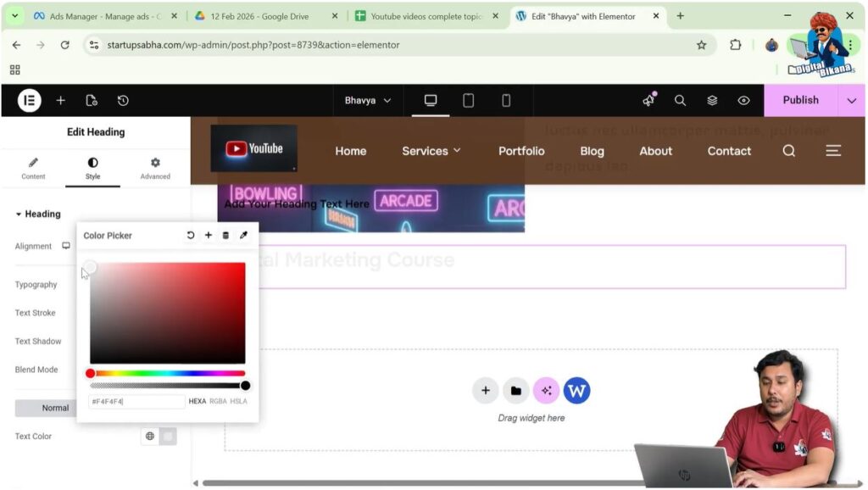Select HEXA color format

pyautogui.click(x=197, y=402)
